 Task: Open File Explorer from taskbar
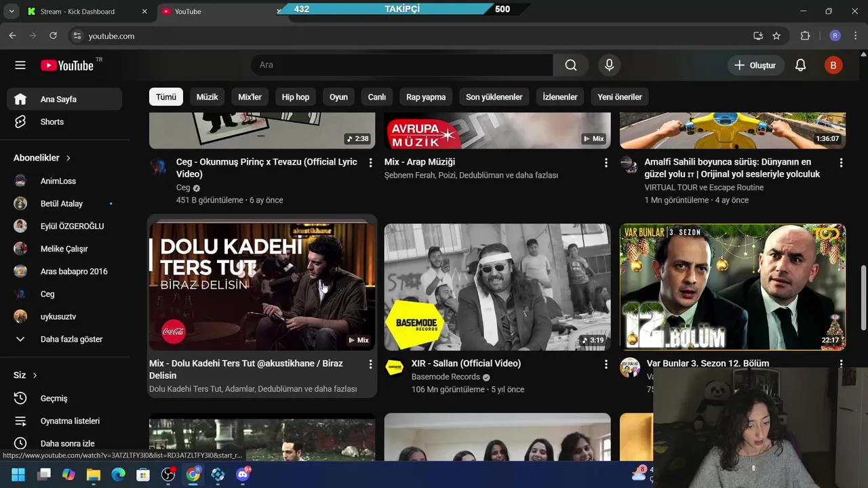coord(93,474)
